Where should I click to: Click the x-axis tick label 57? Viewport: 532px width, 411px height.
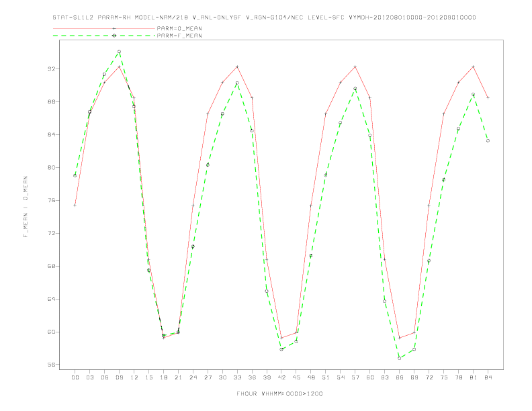355,377
